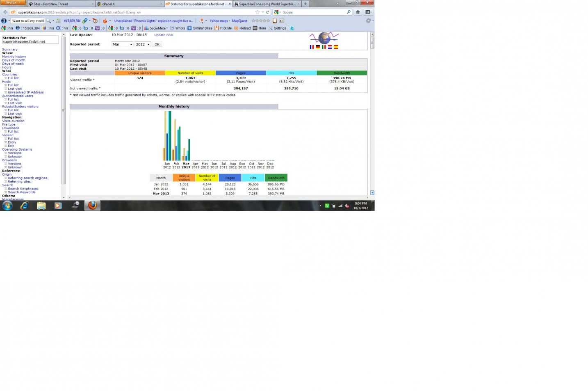The image size is (588, 391).
Task: Click the Firefox home button
Action: 358,12
